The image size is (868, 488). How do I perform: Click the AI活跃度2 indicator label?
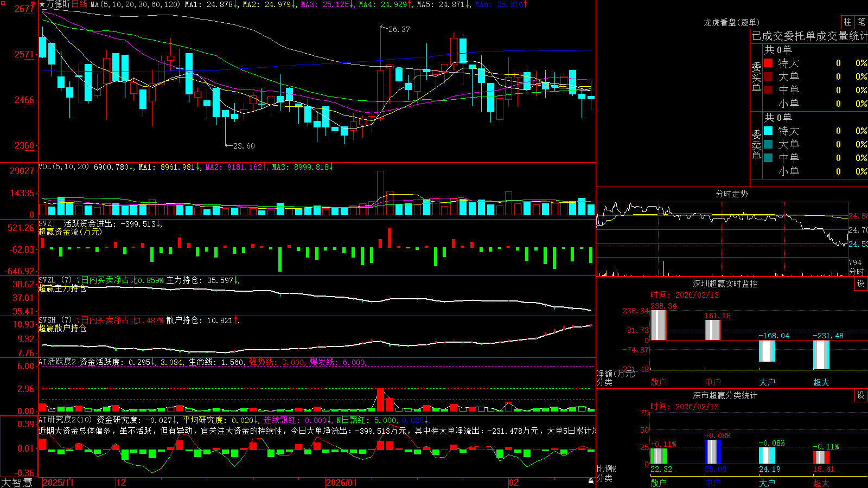(x=58, y=362)
